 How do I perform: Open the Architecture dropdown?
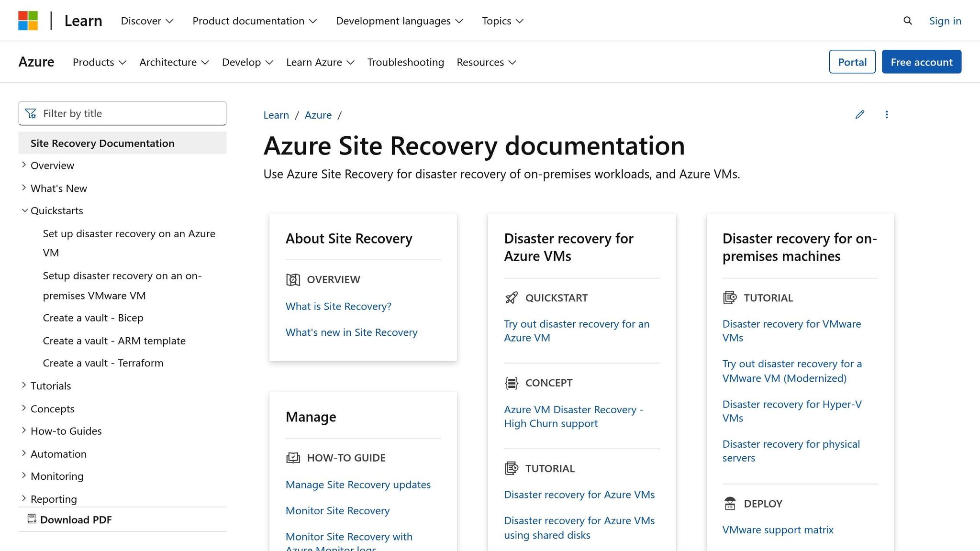(x=174, y=62)
